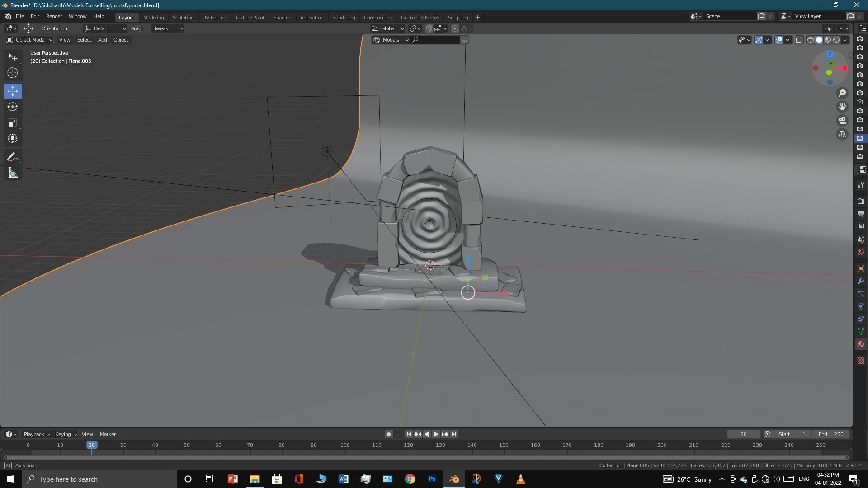Open Object Constraints properties tab
This screenshot has width=868, height=488.
pyautogui.click(x=861, y=319)
